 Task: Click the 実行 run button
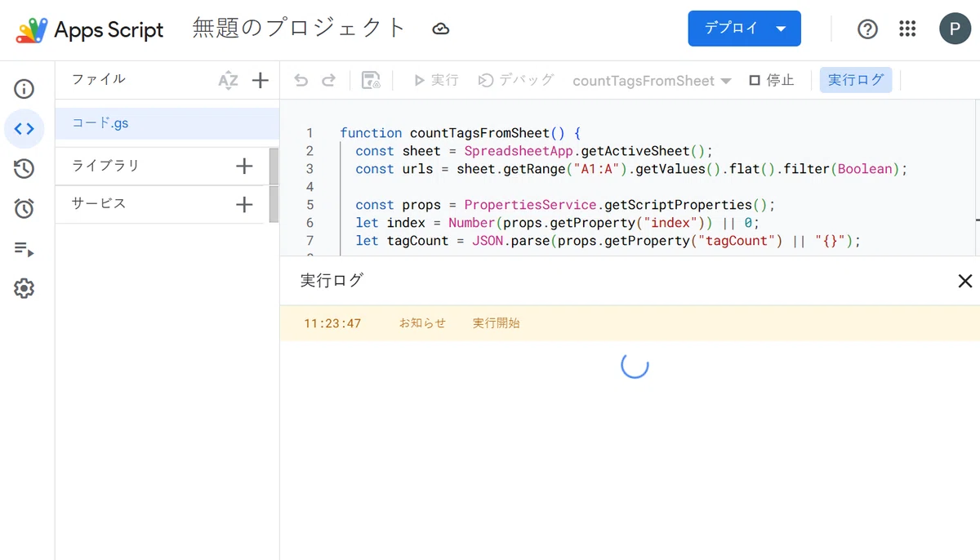coord(436,80)
